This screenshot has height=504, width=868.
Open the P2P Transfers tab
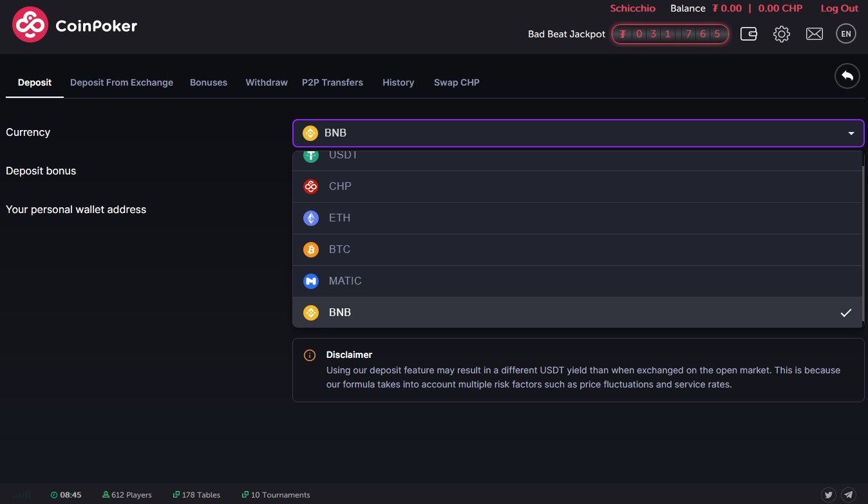pyautogui.click(x=332, y=82)
